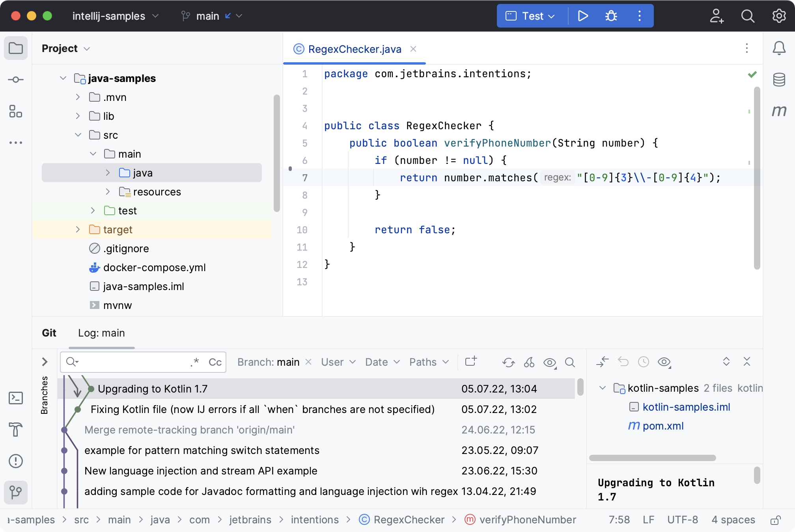Image resolution: width=795 pixels, height=532 pixels.
Task: Open the Structure tool window icon
Action: click(16, 111)
